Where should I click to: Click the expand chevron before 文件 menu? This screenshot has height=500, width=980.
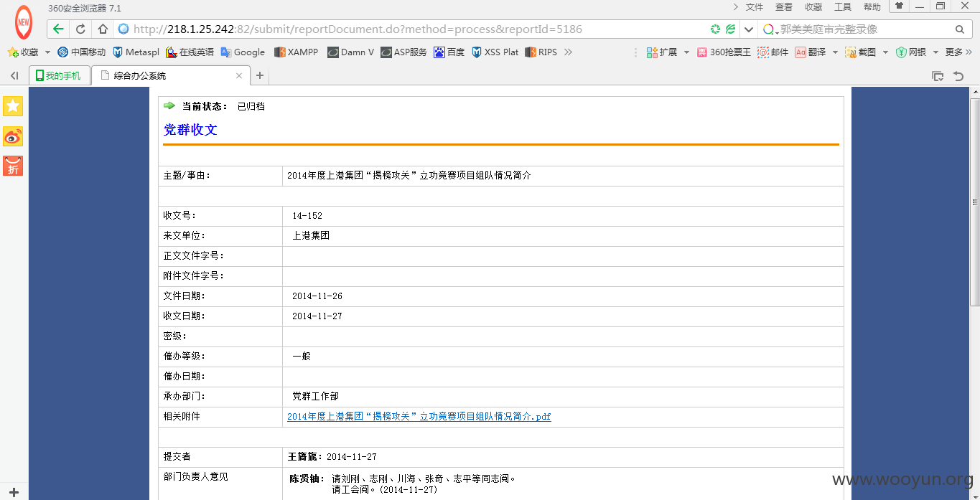[x=735, y=7]
